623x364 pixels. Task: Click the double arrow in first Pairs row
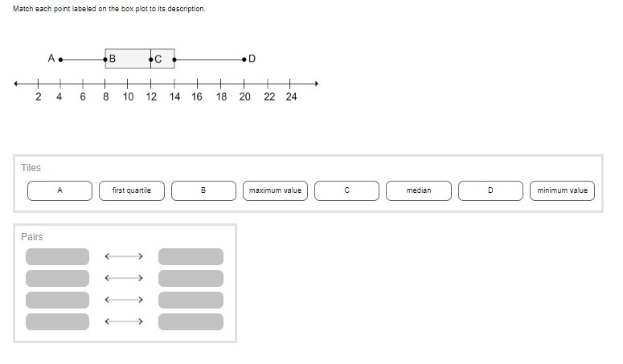click(x=123, y=257)
